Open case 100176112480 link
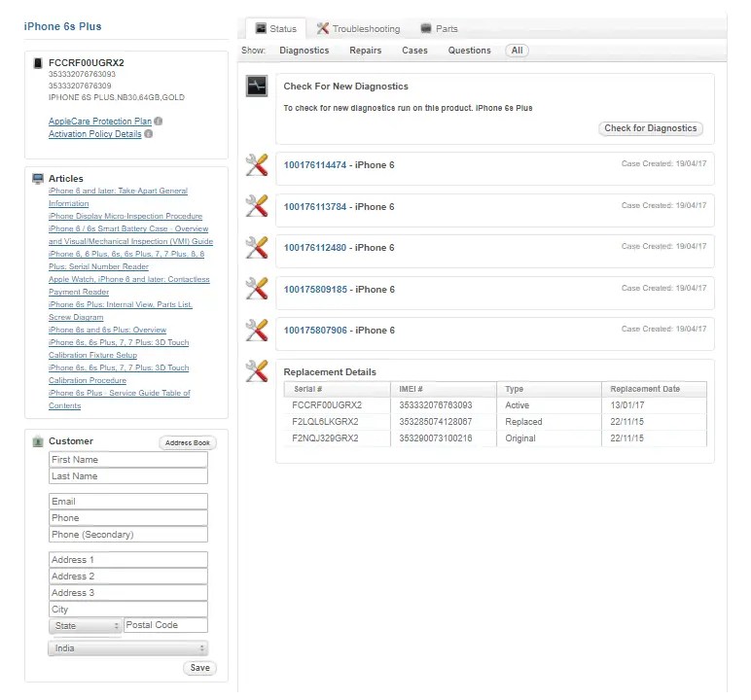Screen dimensions: 751x700 point(314,248)
